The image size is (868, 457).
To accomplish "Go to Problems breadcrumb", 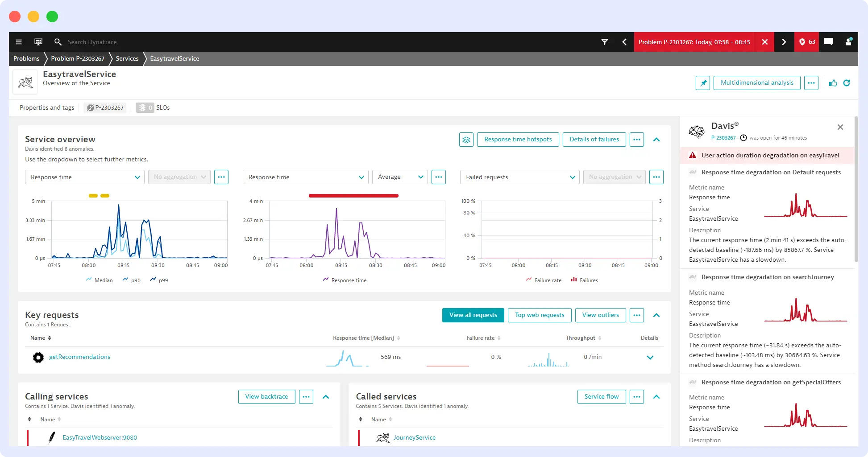I will (26, 58).
